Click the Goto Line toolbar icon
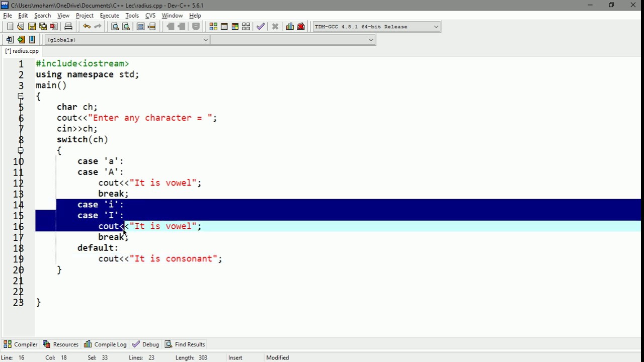The width and height of the screenshot is (644, 362). pos(151,27)
